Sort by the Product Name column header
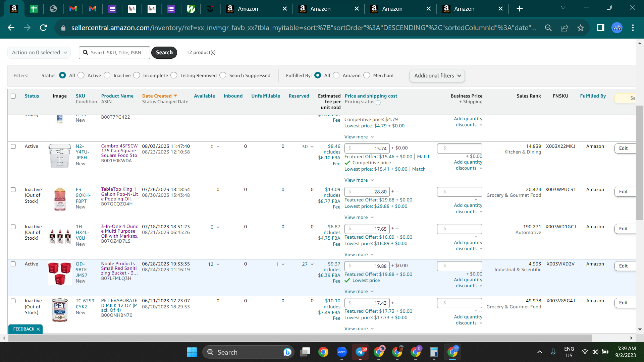Image resolution: width=644 pixels, height=362 pixels. point(117,96)
